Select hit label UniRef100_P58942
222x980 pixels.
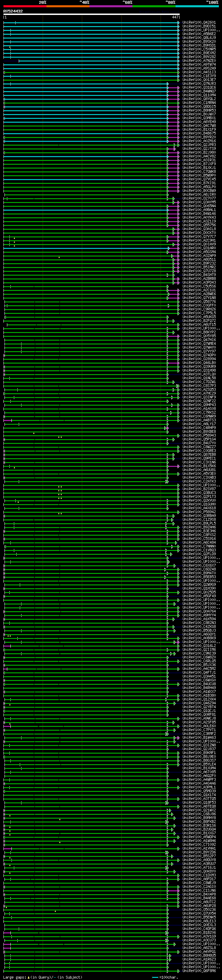click(x=199, y=512)
